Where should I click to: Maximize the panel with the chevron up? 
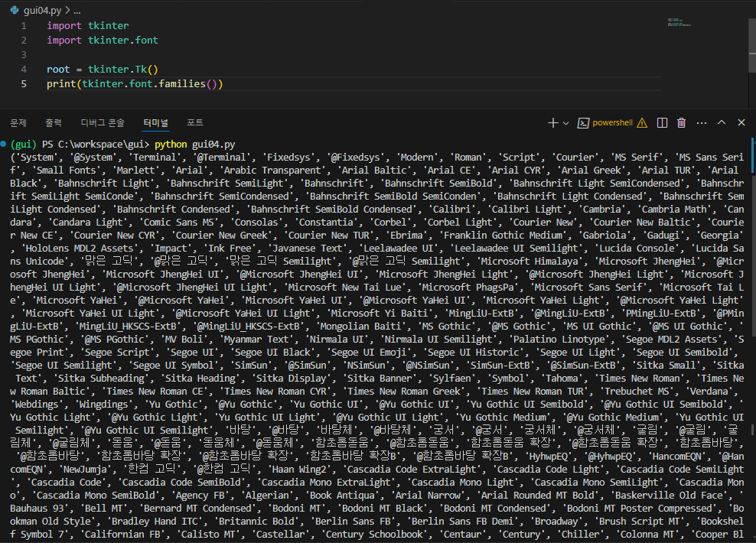722,122
